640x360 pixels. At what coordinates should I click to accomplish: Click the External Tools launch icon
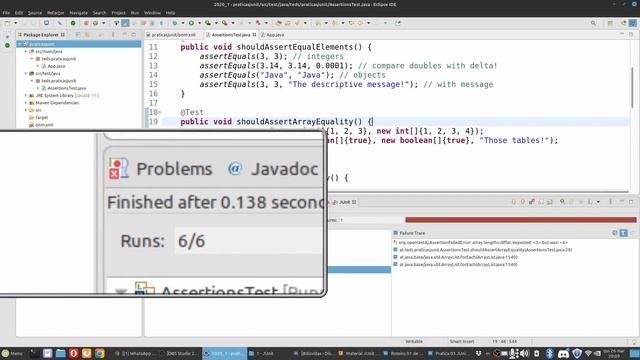(224, 23)
